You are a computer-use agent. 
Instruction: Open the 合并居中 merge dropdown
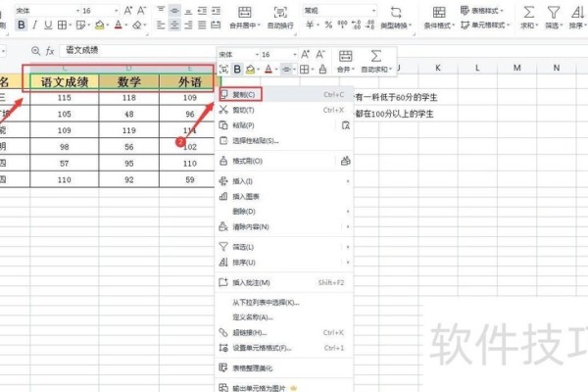click(x=259, y=25)
